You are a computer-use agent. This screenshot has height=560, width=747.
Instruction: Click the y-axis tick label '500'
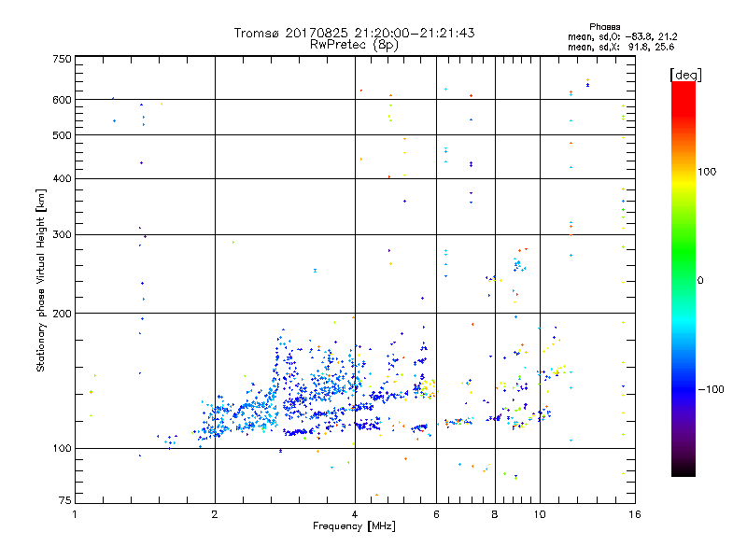[x=62, y=135]
